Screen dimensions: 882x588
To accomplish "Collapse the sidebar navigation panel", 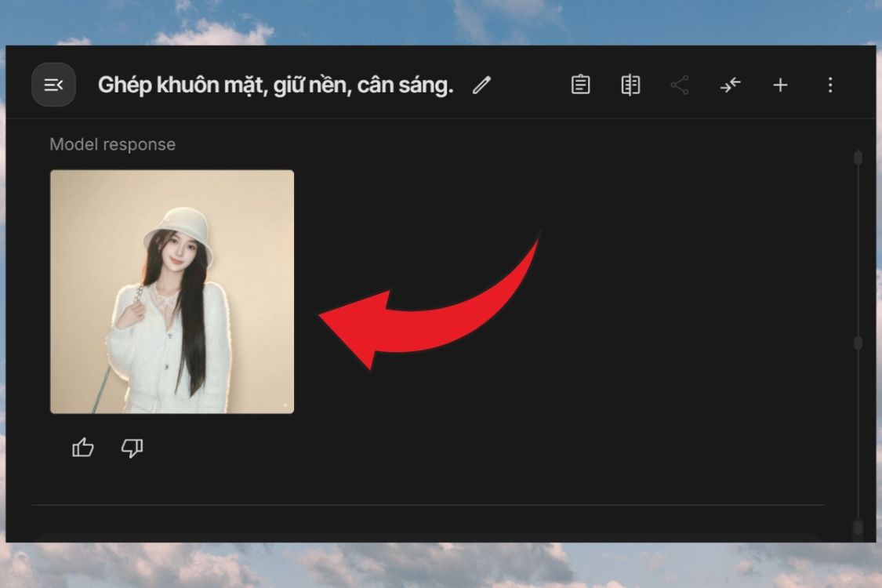I will (53, 85).
